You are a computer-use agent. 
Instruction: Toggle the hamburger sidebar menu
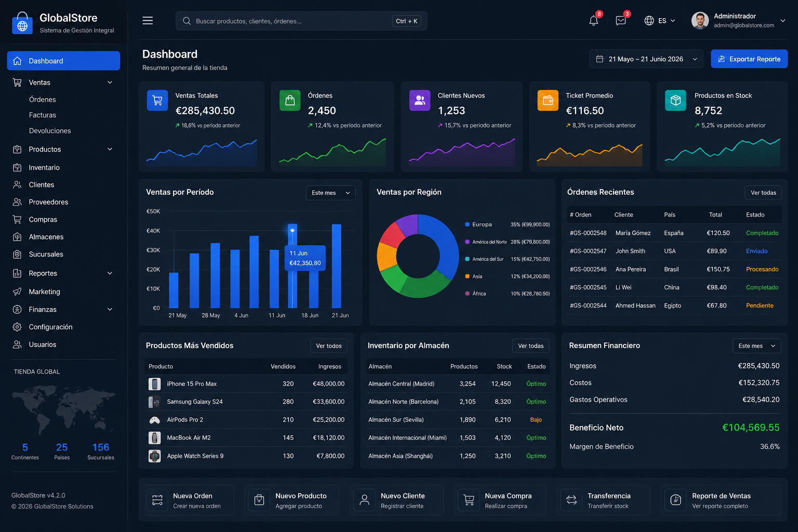coord(148,20)
